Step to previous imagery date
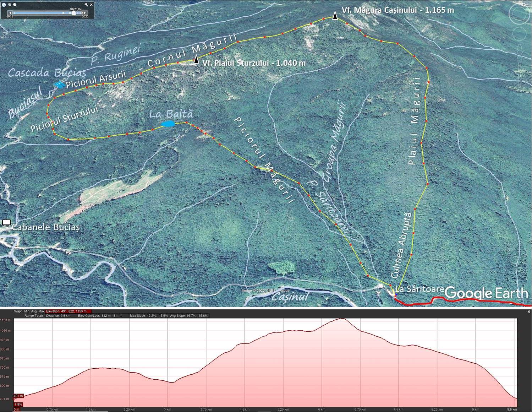 pos(10,13)
